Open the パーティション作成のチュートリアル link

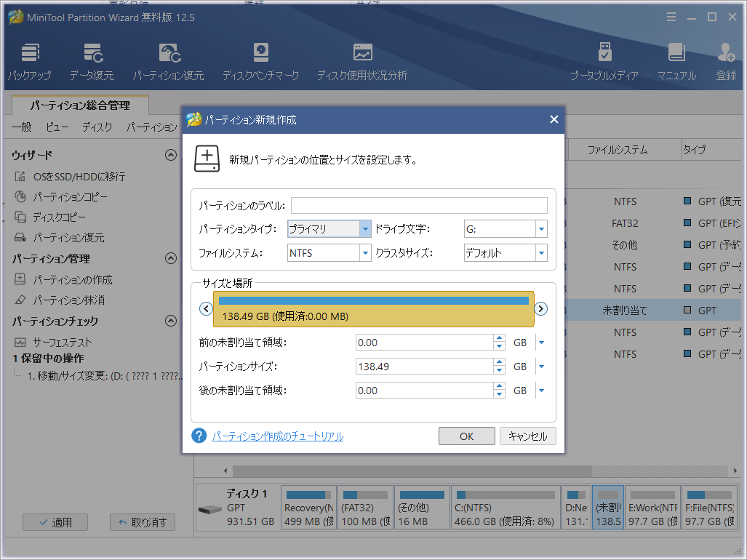click(278, 436)
